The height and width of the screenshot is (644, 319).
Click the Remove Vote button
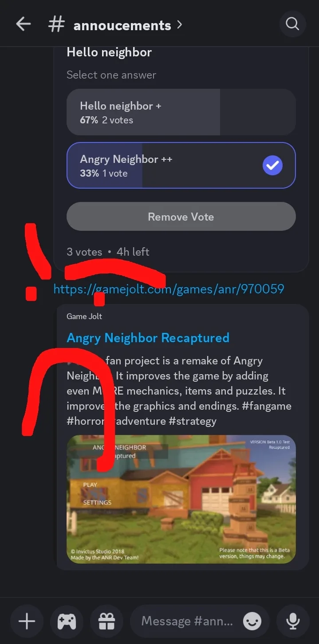pos(181,217)
